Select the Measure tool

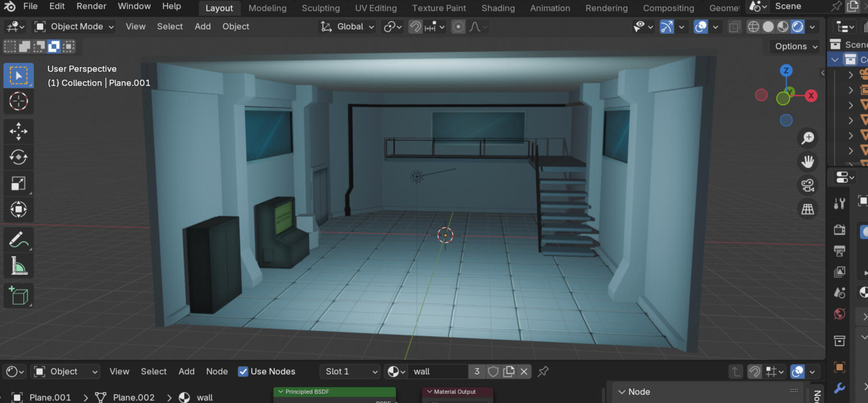18,267
